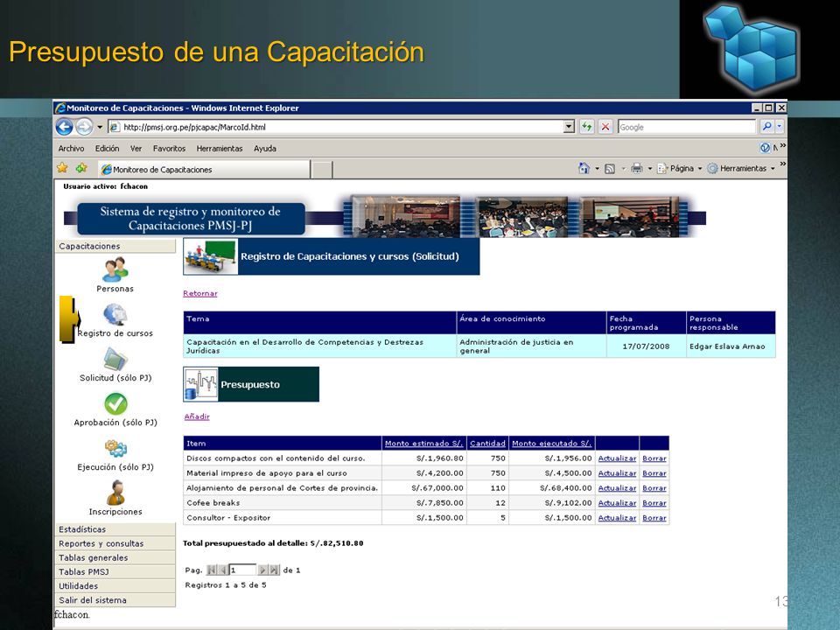
Task: Open the Aprobación green checkmark icon
Action: [115, 404]
